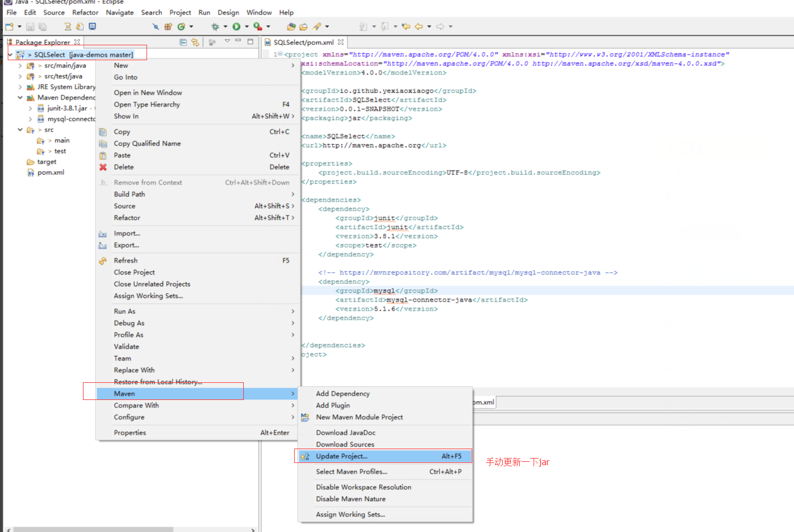Click the Run Last Tool icon with red toolbox
794x532 pixels.
(x=258, y=27)
